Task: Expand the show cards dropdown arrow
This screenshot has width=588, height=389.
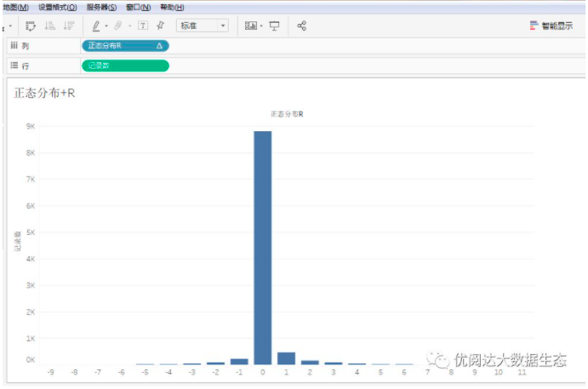Action: point(261,26)
